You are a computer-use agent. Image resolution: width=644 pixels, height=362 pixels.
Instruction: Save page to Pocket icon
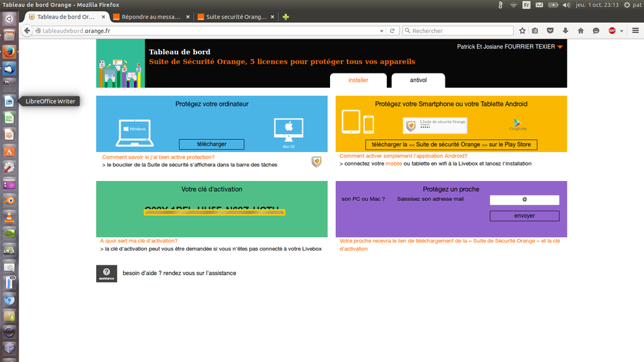(551, 31)
